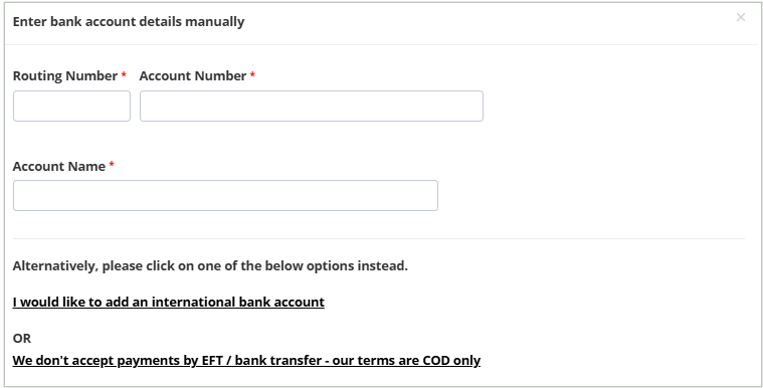Open the add international bank account link

point(168,302)
